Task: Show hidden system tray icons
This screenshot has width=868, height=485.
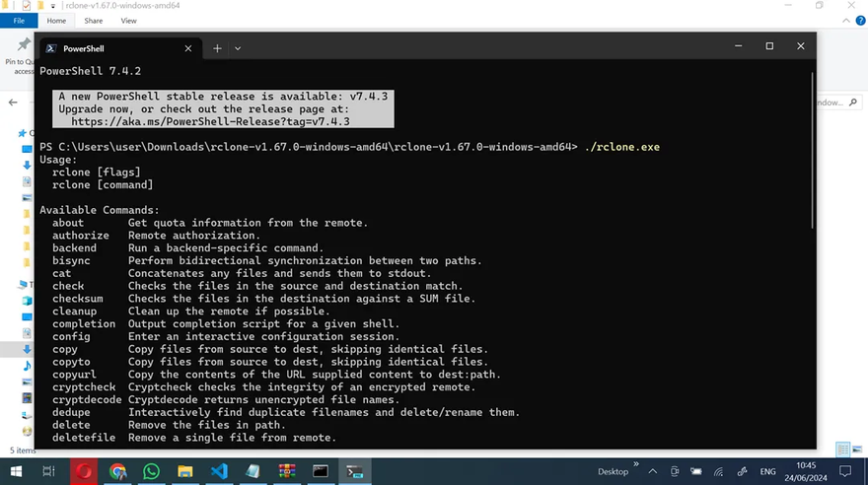Action: point(653,472)
